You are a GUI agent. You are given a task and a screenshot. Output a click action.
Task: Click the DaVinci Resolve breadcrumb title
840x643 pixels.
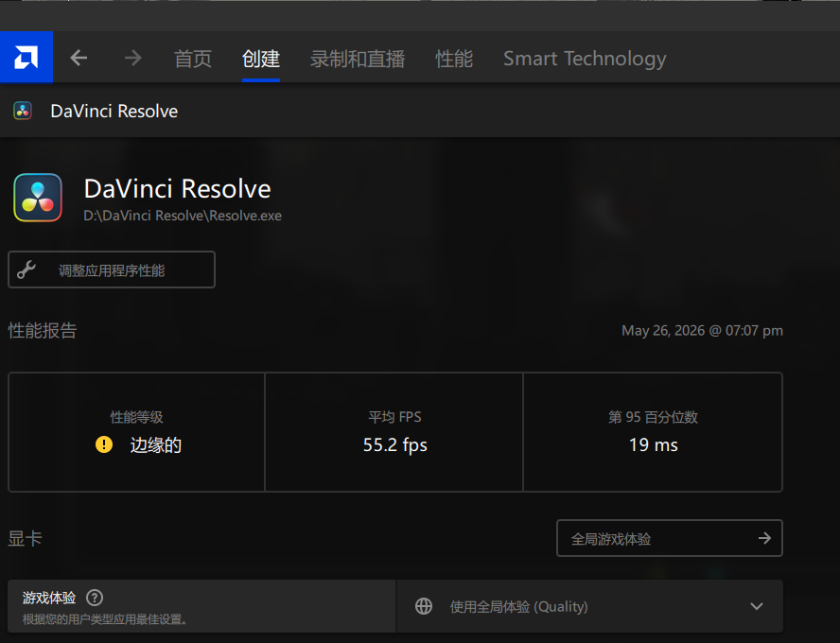[x=114, y=111]
